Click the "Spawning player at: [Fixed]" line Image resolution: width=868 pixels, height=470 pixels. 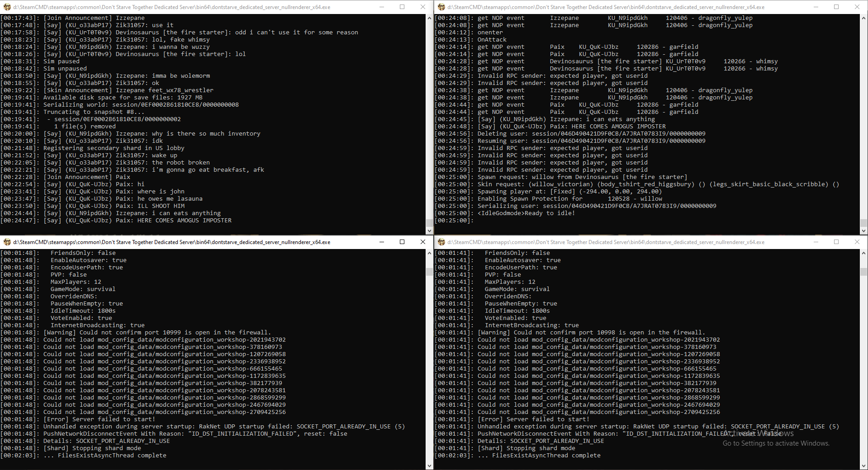[548, 192]
